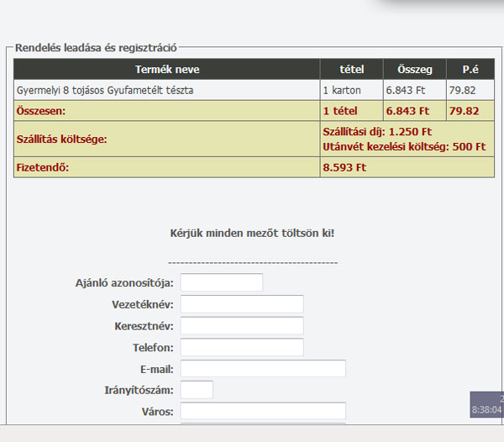Click the clock widget showing 8:38:04
Viewport: 504px width, 442px height.
487,409
